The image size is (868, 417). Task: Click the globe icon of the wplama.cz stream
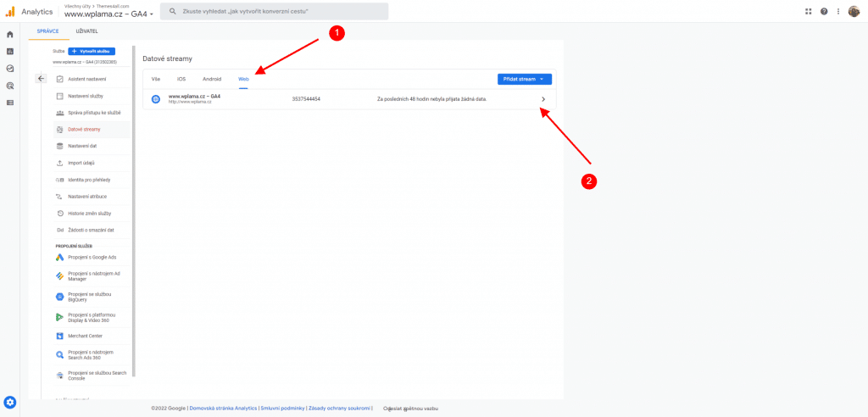pyautogui.click(x=156, y=99)
